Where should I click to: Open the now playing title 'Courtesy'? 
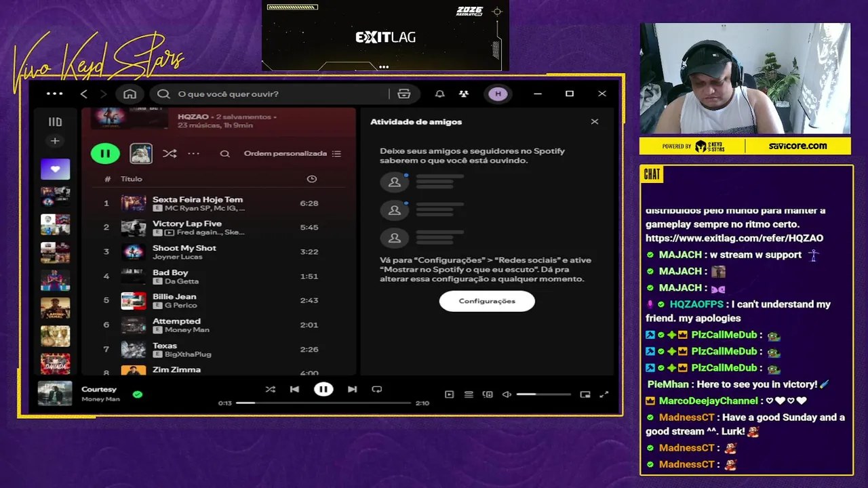(x=99, y=389)
